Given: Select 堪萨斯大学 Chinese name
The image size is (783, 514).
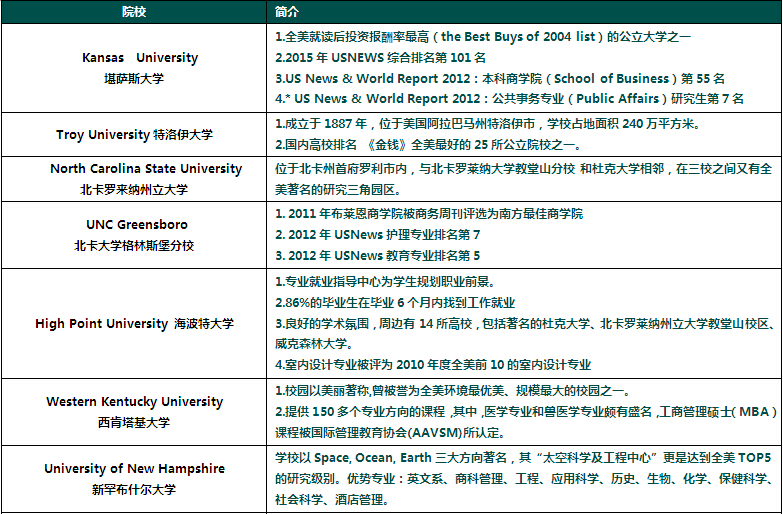Looking at the screenshot, I should pyautogui.click(x=134, y=78).
